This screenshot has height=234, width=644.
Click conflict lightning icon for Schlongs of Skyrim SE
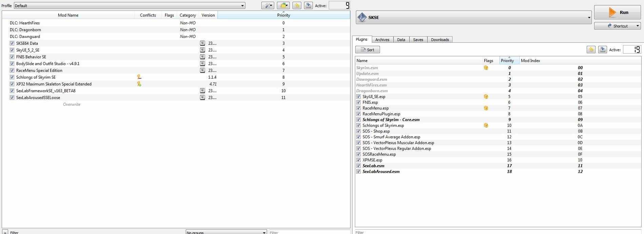(139, 77)
